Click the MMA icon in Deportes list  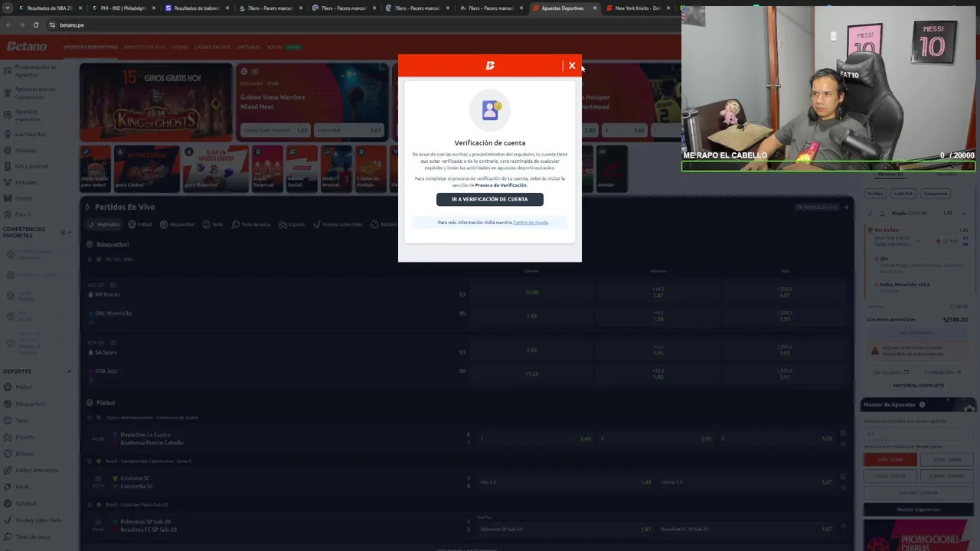point(8,487)
